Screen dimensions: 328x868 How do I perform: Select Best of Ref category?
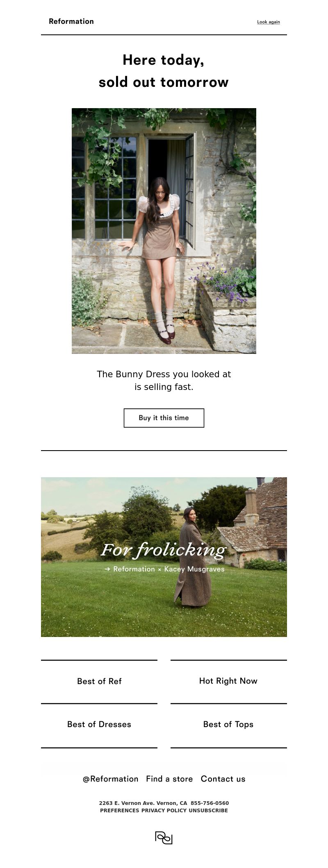pyautogui.click(x=99, y=681)
